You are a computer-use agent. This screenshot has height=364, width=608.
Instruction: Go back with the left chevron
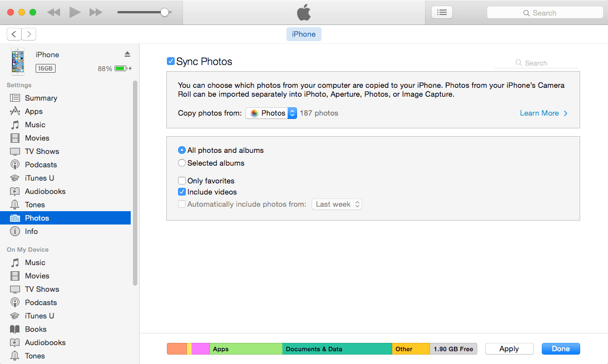click(14, 34)
